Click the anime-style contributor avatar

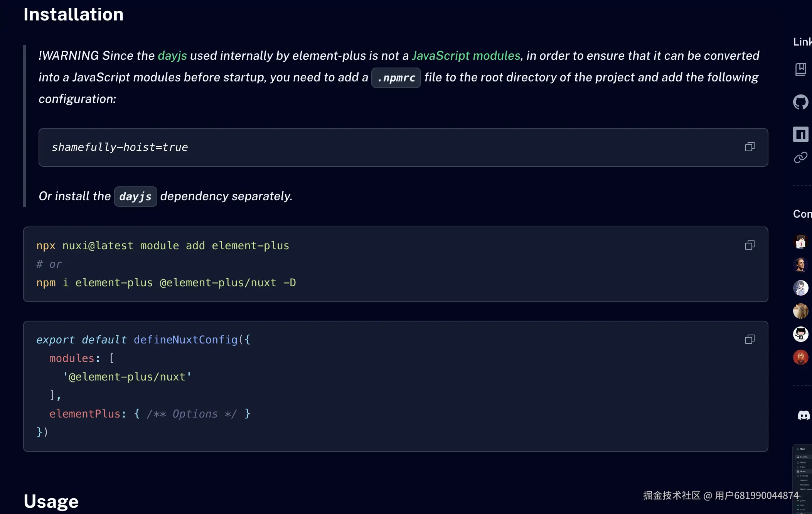(x=800, y=288)
